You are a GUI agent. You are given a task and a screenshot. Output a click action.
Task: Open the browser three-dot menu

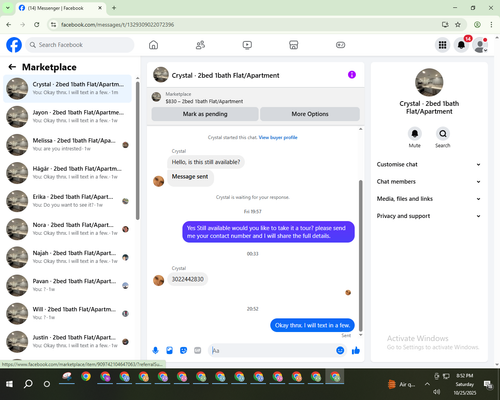tap(491, 24)
